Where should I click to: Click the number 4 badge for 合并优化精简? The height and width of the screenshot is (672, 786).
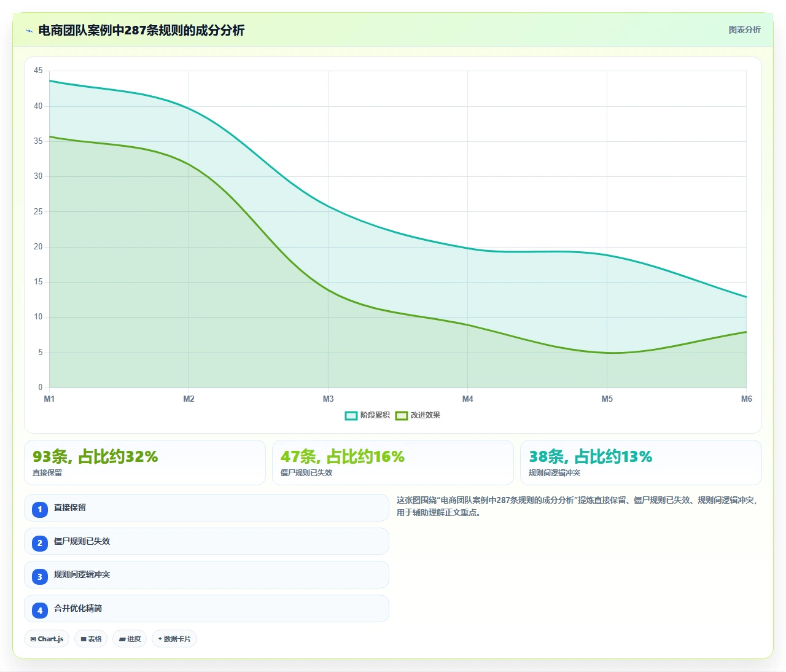tap(40, 611)
